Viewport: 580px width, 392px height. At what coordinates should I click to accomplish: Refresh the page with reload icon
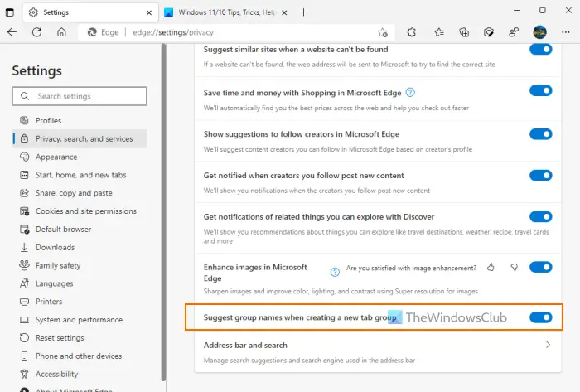coord(36,32)
